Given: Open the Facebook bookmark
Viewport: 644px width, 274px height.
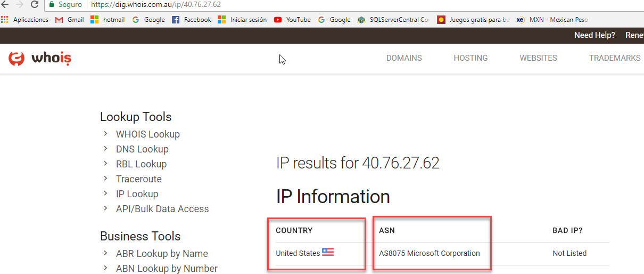Looking at the screenshot, I should pyautogui.click(x=192, y=20).
